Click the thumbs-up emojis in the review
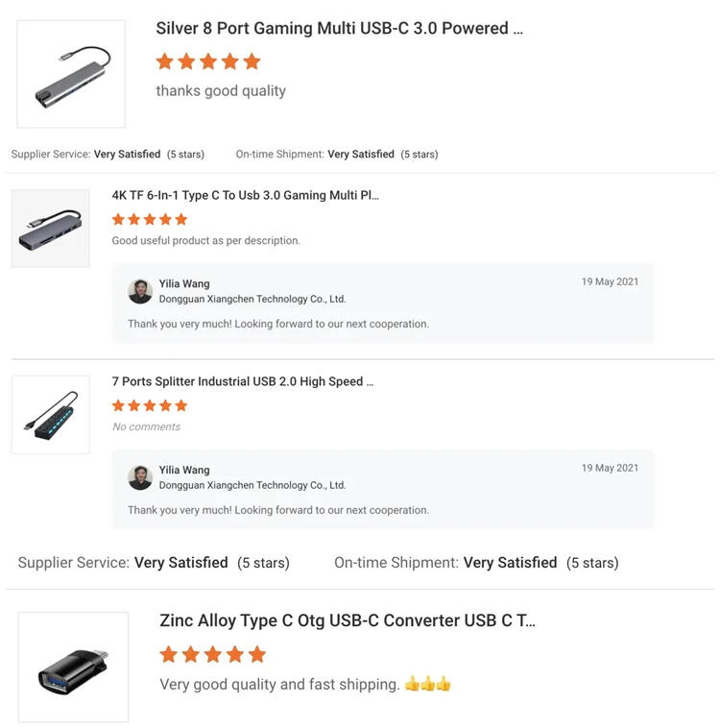Viewport: 720px width, 728px height. 428,685
